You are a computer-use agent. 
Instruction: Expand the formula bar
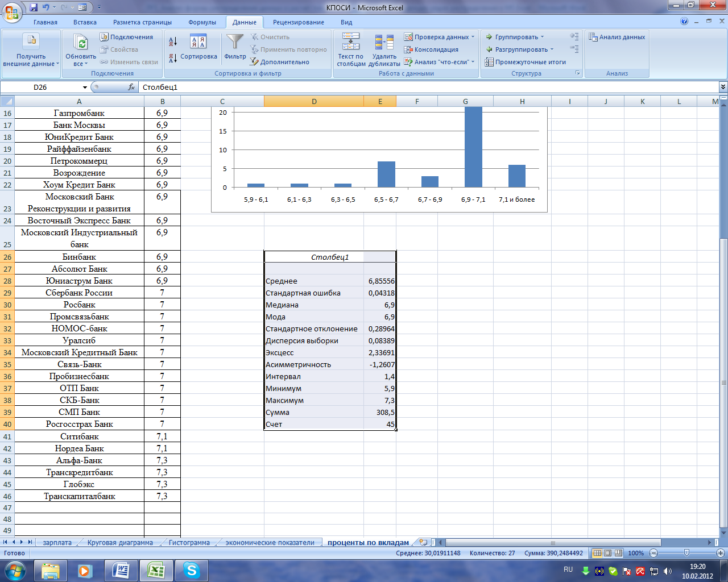(x=723, y=87)
